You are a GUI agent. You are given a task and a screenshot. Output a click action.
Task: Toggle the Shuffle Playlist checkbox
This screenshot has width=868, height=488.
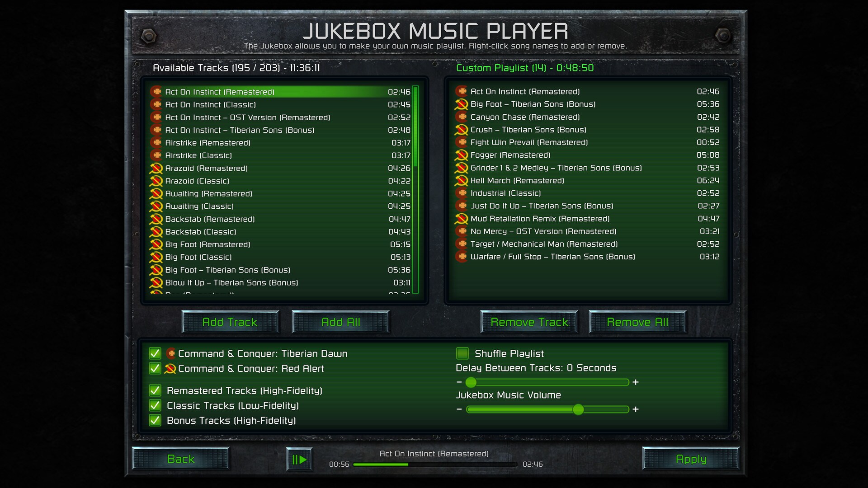click(x=463, y=354)
